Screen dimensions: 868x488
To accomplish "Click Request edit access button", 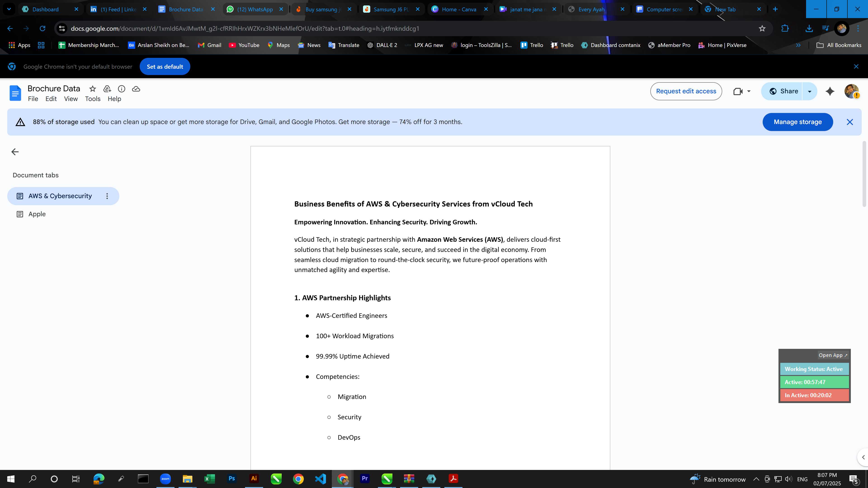I will tap(686, 91).
